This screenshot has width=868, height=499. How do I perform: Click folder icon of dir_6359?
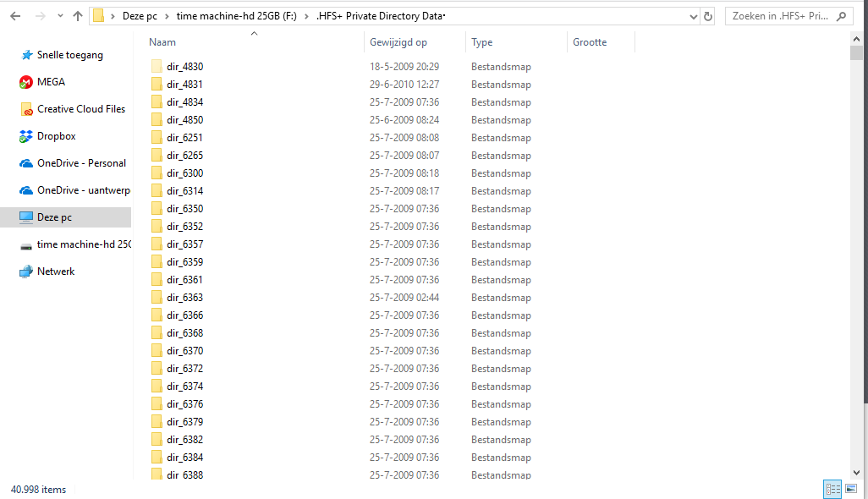[157, 261]
